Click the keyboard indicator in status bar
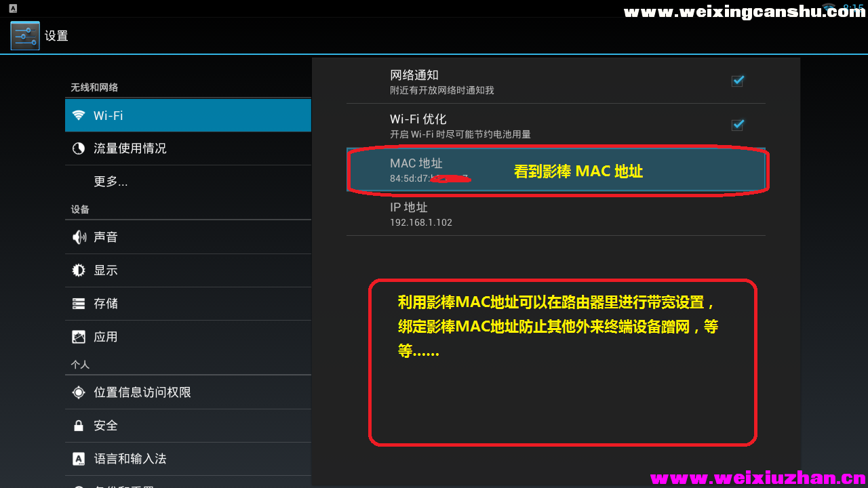Viewport: 868px width, 488px height. point(13,8)
